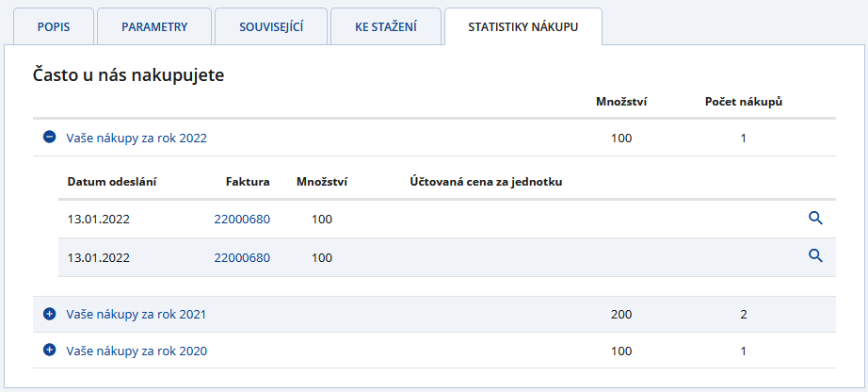This screenshot has height=392, width=868.
Task: Go to the SOUVISEJÍCÍ tab
Action: click(270, 27)
